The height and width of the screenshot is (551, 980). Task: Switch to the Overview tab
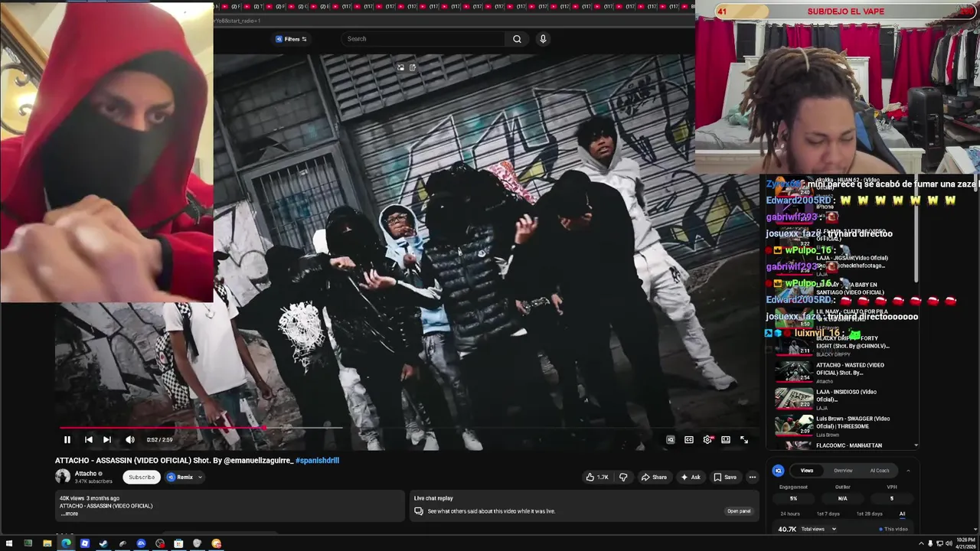click(x=843, y=471)
